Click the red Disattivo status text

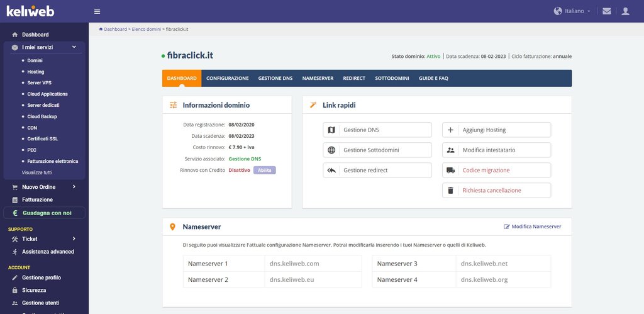tap(240, 170)
